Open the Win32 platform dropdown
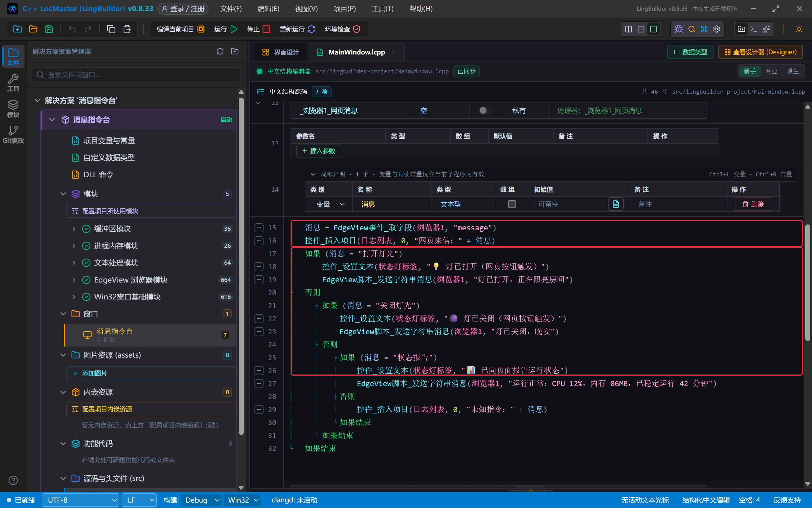 pos(242,500)
